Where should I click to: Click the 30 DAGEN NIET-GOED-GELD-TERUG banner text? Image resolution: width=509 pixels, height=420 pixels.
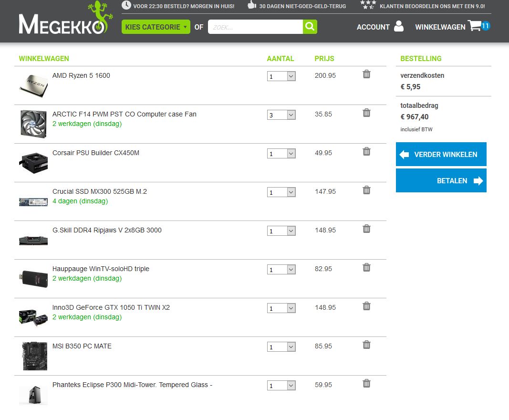(302, 6)
